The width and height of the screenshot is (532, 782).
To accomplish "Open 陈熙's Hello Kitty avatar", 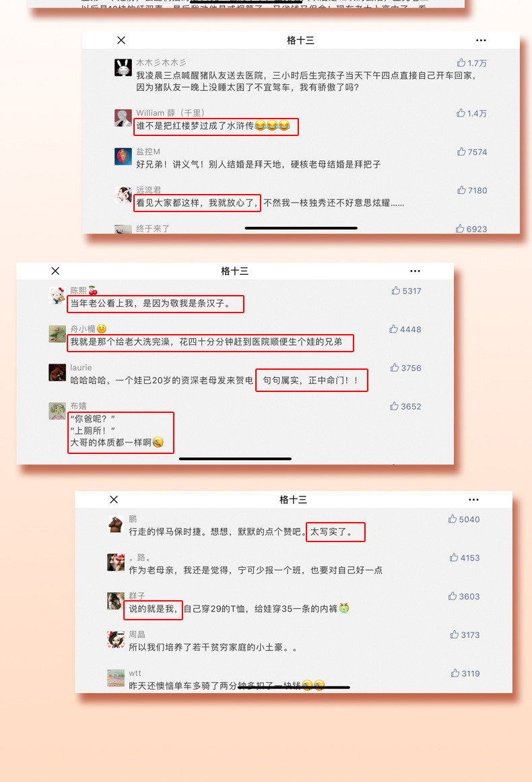I will coord(57,295).
